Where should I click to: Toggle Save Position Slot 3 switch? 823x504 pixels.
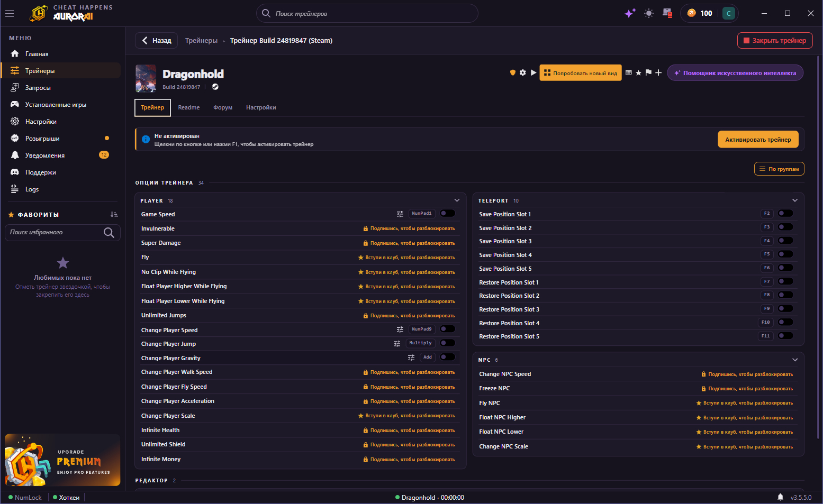pos(785,241)
